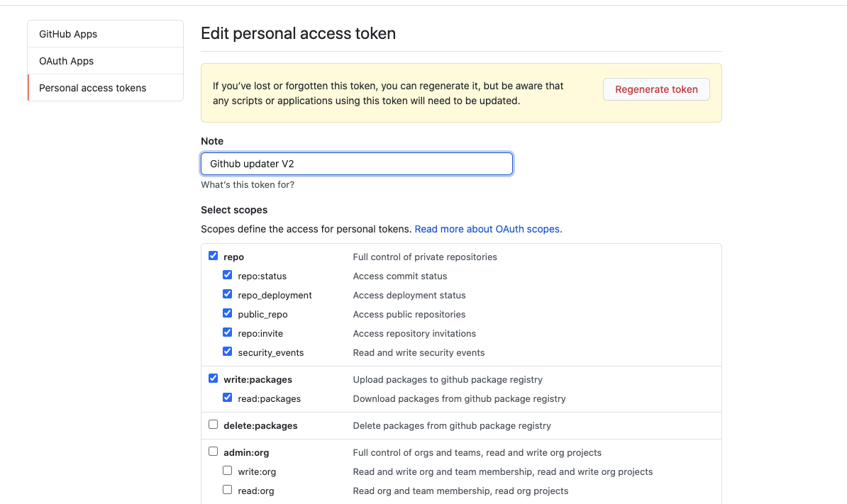Disable read:packages download scope
This screenshot has width=847, height=504.
(227, 397)
